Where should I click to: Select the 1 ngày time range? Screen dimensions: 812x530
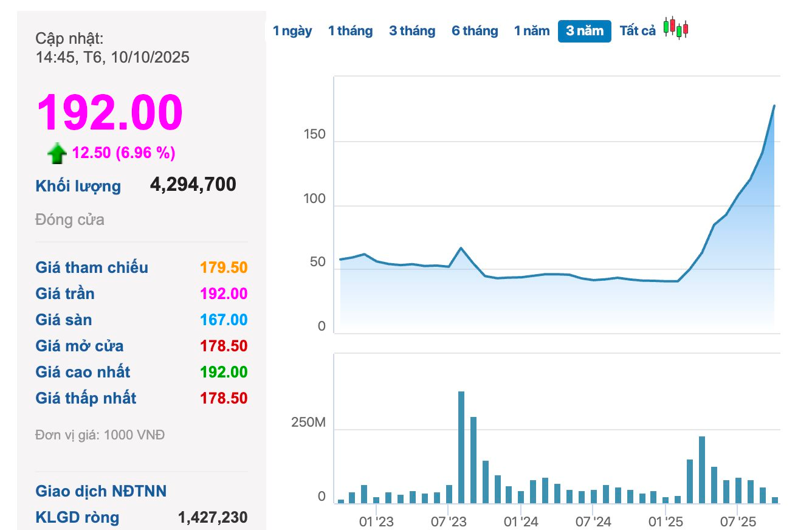[x=292, y=31]
